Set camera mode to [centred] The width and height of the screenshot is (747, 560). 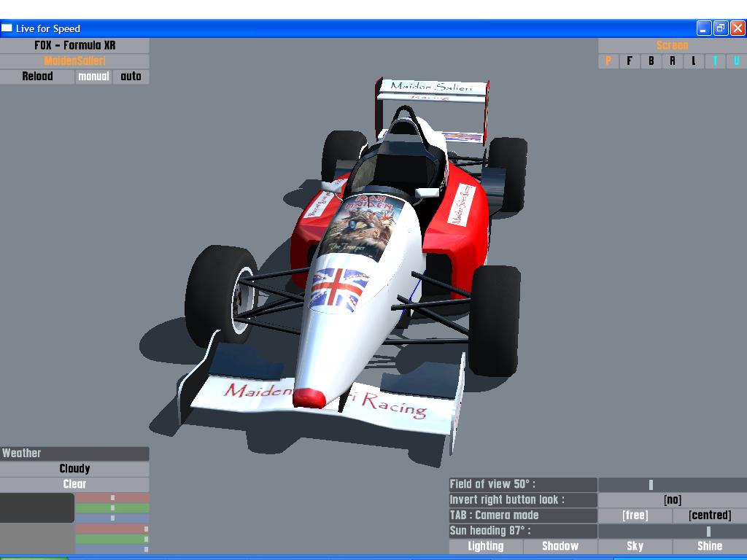coord(710,516)
